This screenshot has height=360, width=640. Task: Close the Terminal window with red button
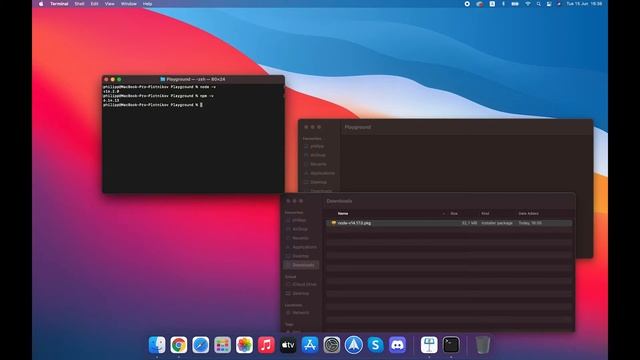point(106,79)
